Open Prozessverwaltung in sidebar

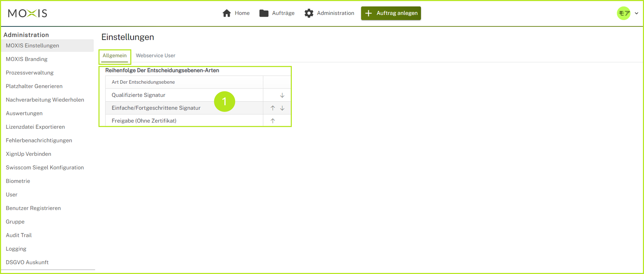click(x=29, y=73)
